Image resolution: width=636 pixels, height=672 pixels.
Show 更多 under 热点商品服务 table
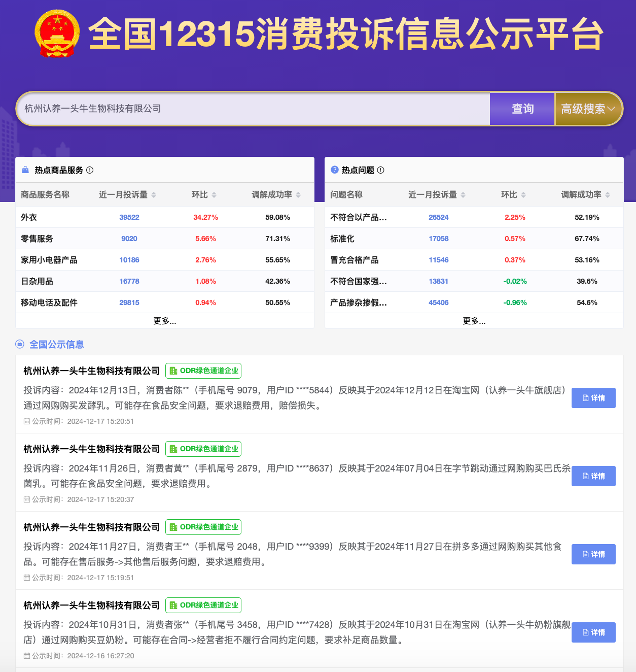coord(165,321)
